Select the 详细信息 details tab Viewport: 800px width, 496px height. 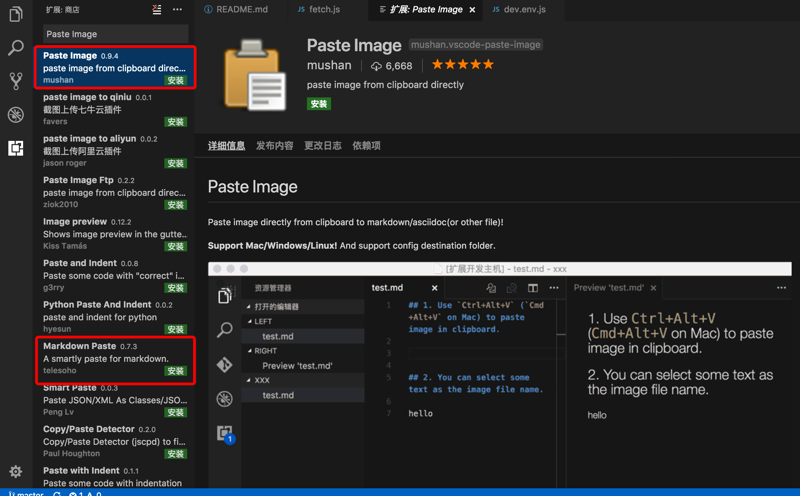click(227, 146)
